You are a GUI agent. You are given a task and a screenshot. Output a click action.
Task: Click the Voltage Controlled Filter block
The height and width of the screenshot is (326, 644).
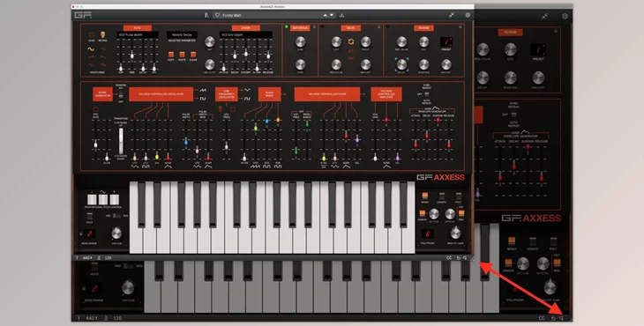point(327,94)
